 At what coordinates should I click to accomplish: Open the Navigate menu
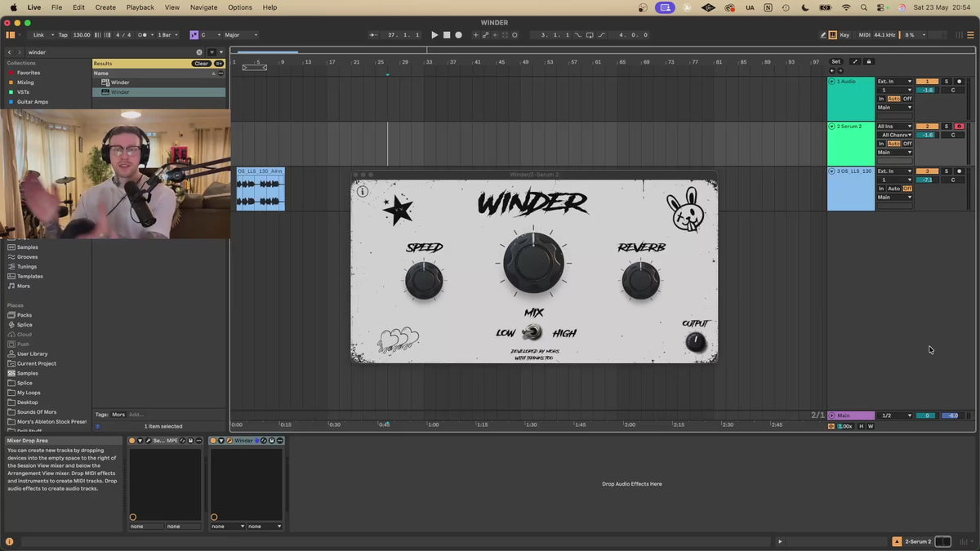(x=203, y=7)
